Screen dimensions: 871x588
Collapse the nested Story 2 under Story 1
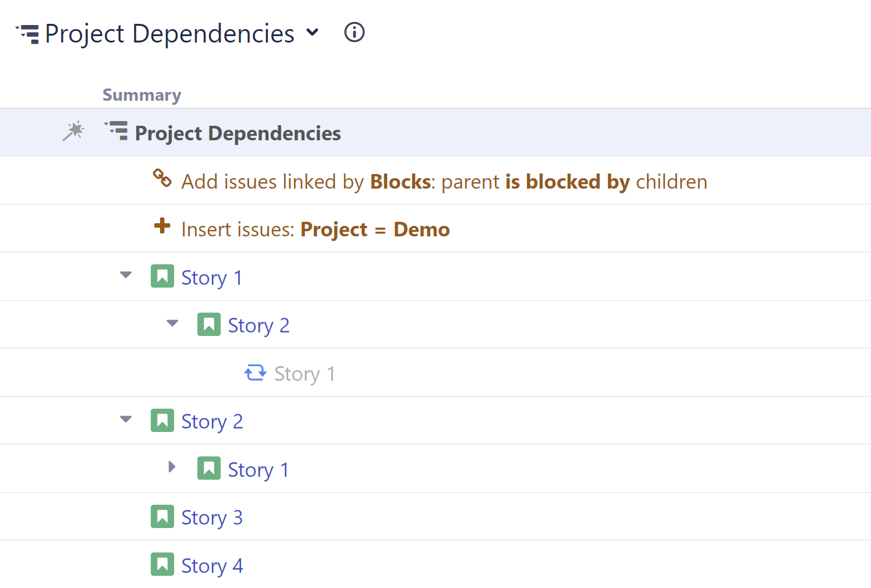pos(172,323)
